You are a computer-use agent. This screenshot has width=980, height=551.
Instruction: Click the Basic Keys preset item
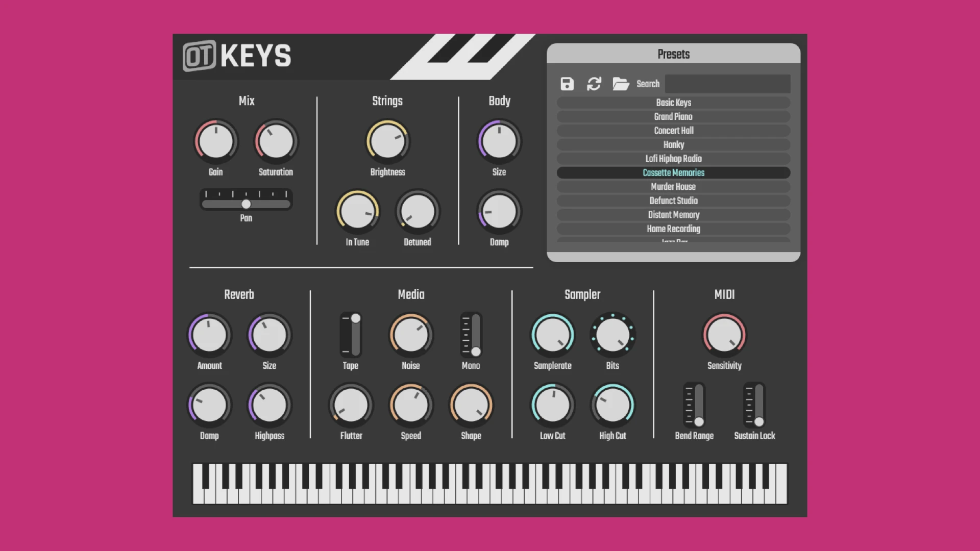click(x=672, y=102)
